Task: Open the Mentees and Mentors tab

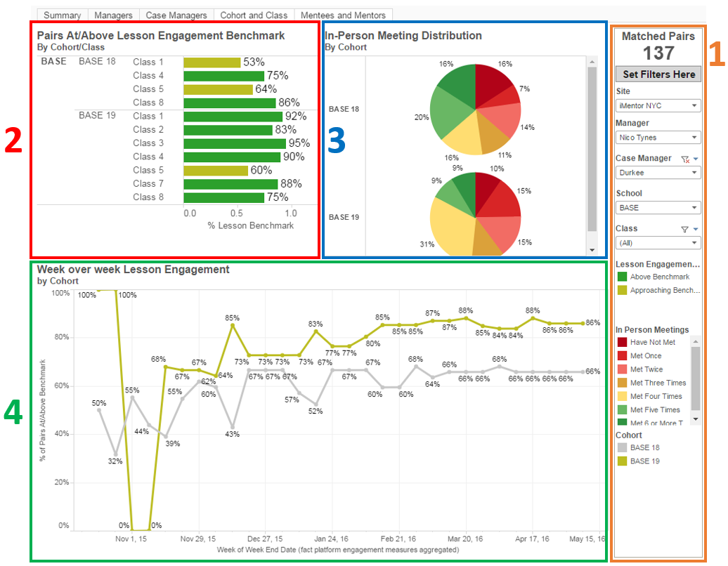Action: (x=343, y=15)
